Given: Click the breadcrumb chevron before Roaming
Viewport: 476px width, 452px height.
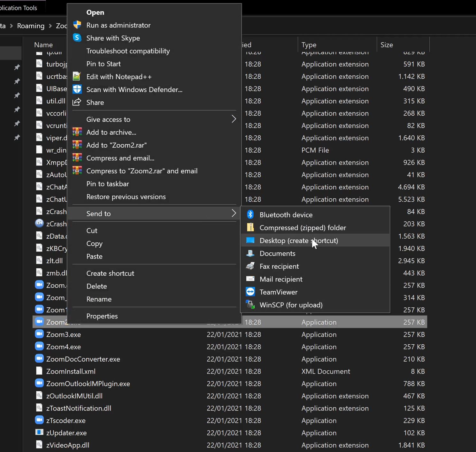Looking at the screenshot, I should pos(12,26).
